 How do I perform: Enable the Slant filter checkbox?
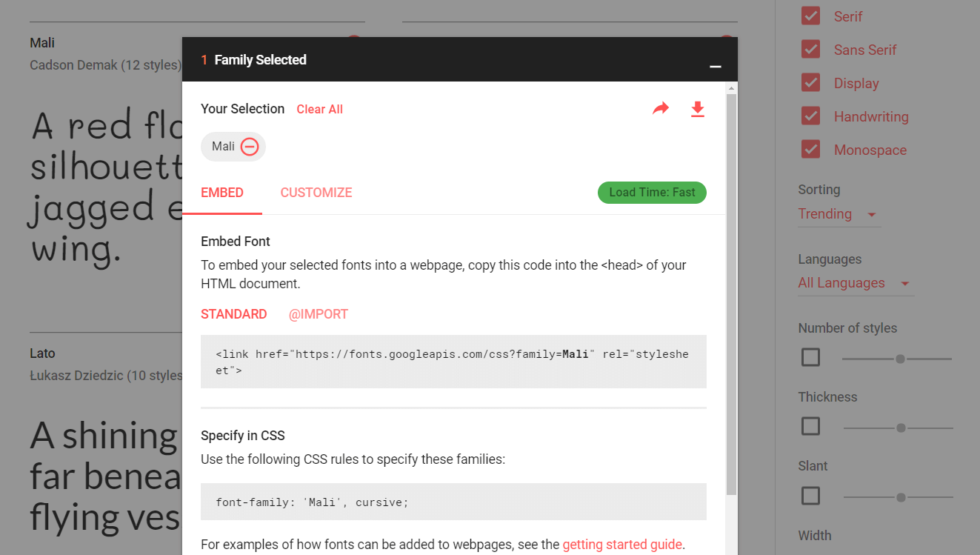coord(810,496)
